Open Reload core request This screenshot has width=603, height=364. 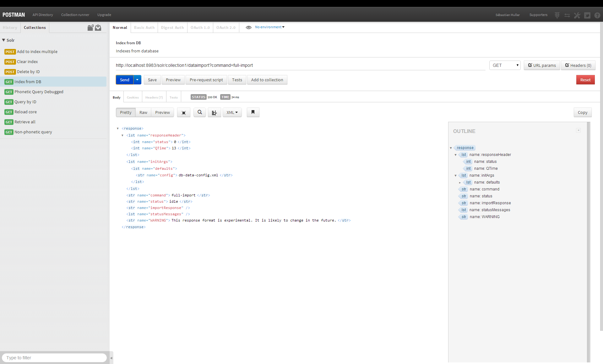click(x=53, y=112)
